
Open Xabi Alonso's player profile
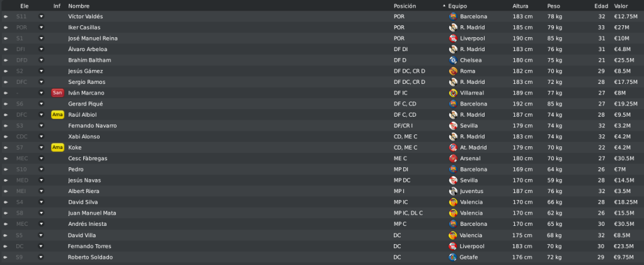pos(84,137)
